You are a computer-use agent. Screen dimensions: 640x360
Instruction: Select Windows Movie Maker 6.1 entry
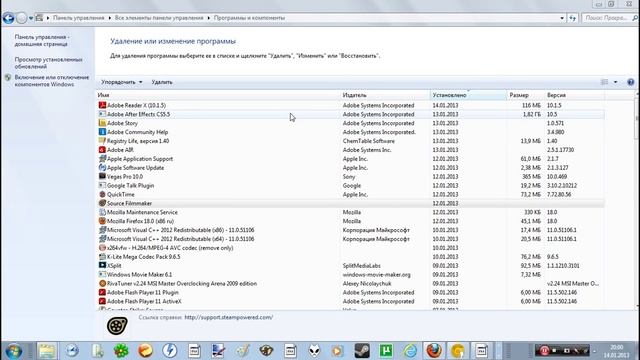351,274
